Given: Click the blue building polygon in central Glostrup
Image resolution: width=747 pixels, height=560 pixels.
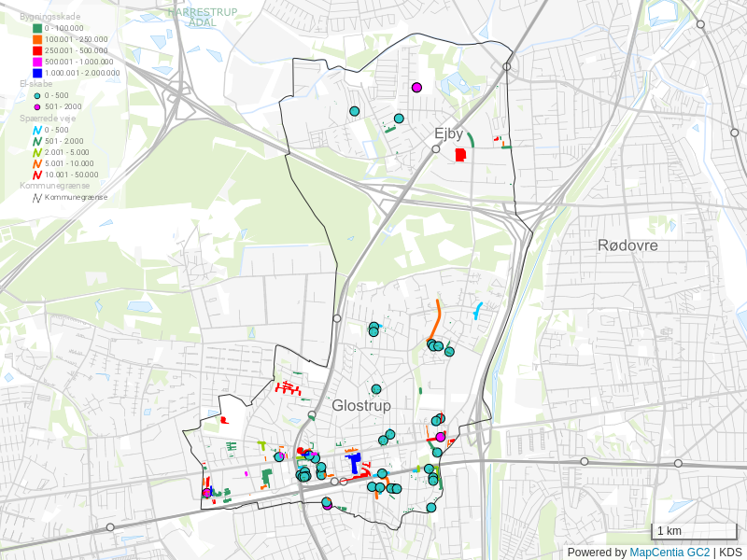Looking at the screenshot, I should 354,463.
